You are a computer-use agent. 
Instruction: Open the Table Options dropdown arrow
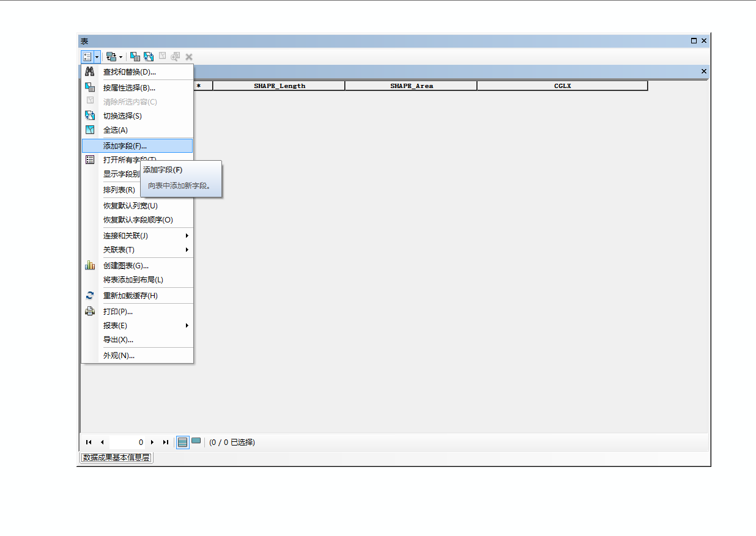(97, 56)
